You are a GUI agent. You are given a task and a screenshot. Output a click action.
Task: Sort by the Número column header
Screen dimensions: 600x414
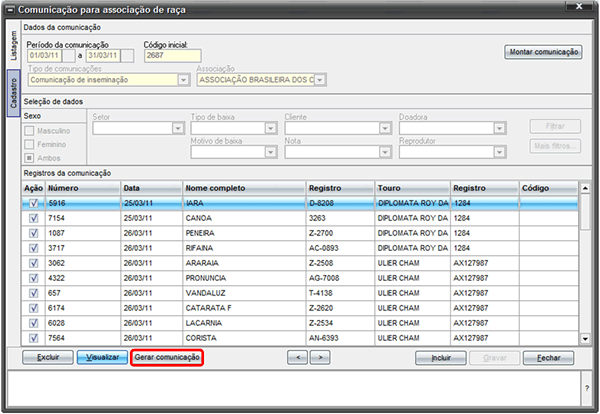coord(83,188)
